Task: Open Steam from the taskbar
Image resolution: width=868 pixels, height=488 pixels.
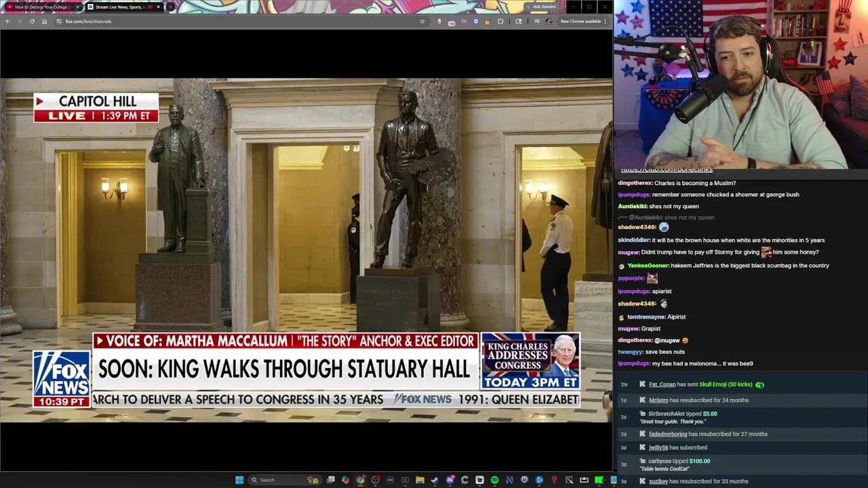Action: pyautogui.click(x=435, y=480)
